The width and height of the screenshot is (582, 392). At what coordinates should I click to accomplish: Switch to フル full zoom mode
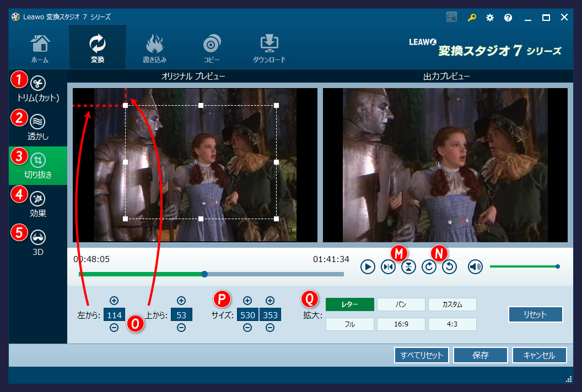349,324
